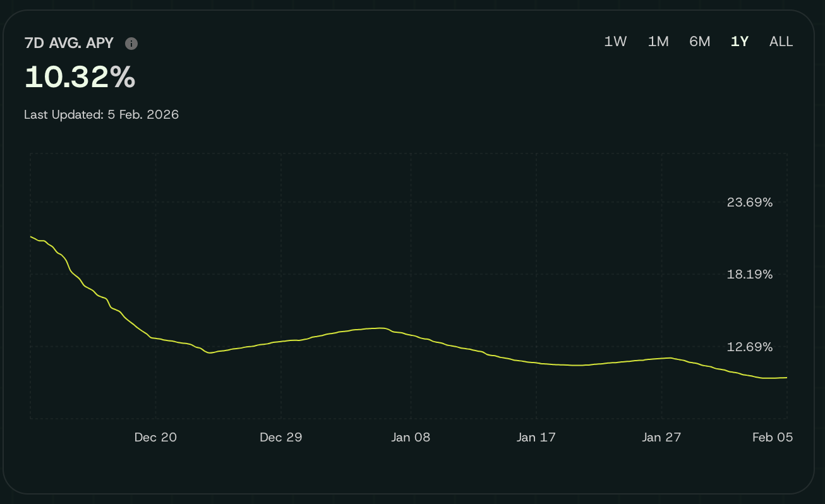825x504 pixels.
Task: Click the Feb 05 date label
Action: click(772, 436)
